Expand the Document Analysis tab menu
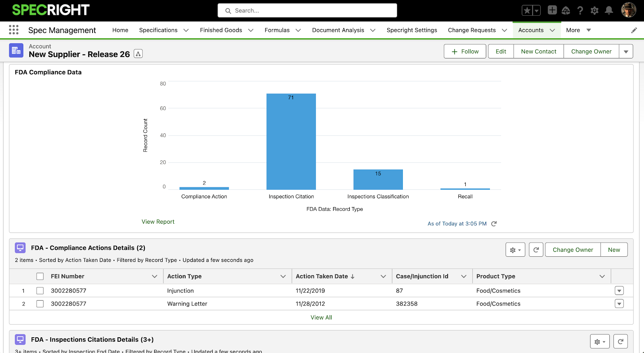 [x=373, y=30]
